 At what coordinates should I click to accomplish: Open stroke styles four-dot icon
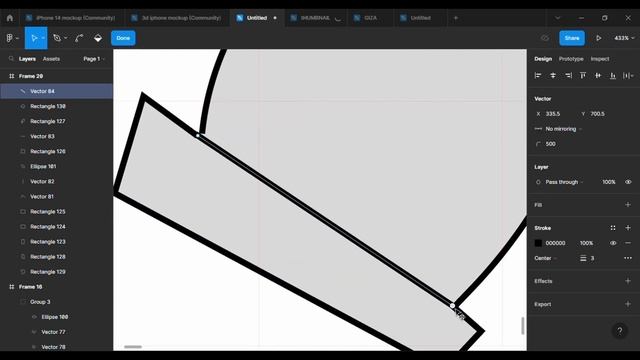[613, 228]
